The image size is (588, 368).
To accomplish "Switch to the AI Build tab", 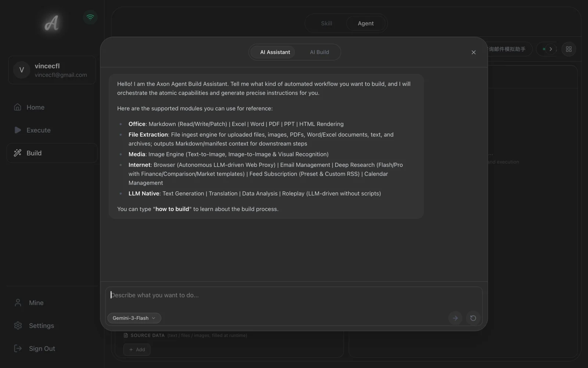I will click(319, 52).
